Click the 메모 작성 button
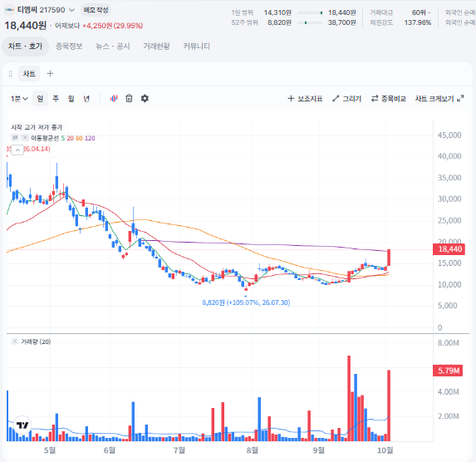This screenshot has width=476, height=462. tap(96, 10)
